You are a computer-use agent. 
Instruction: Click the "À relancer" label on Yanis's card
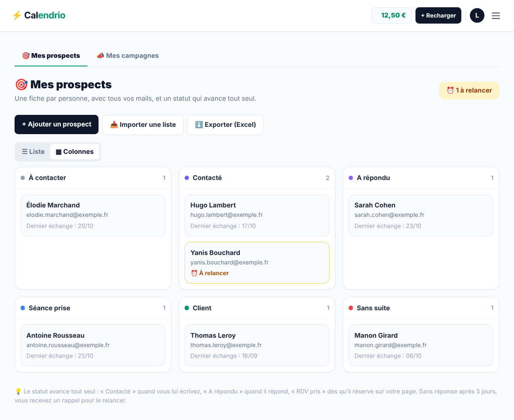point(210,273)
